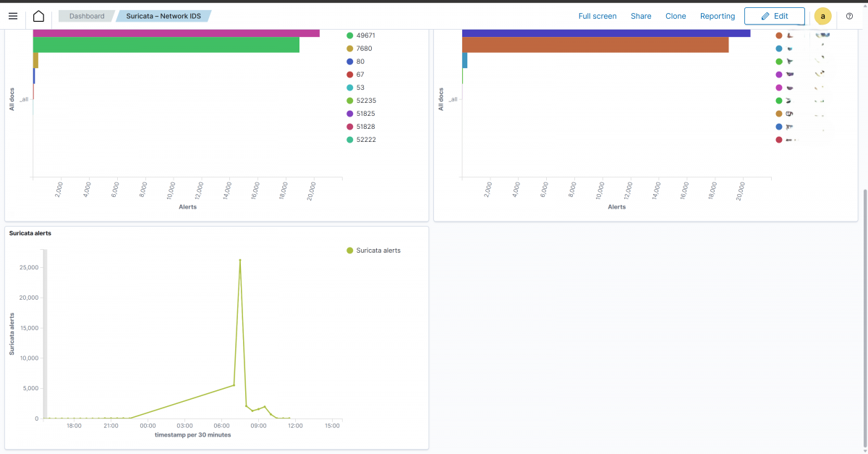
Task: Open the help menu question mark icon
Action: [849, 16]
